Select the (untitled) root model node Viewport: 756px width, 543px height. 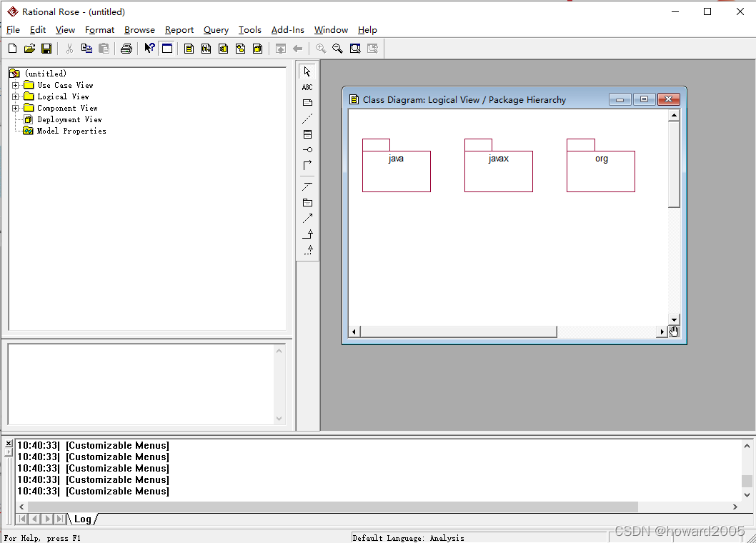pos(45,74)
